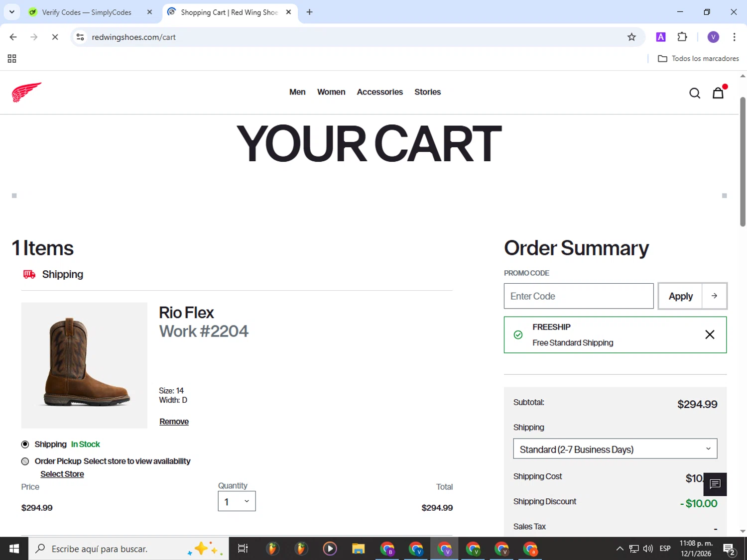
Task: Click the Remove link for Rio Flex
Action: point(174,422)
